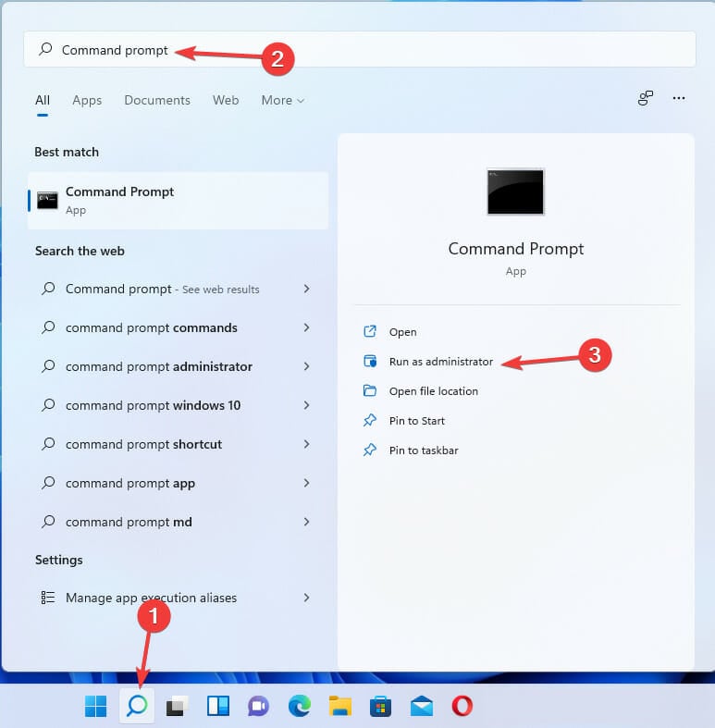Open the three-dot options menu
The image size is (715, 728).
click(679, 98)
